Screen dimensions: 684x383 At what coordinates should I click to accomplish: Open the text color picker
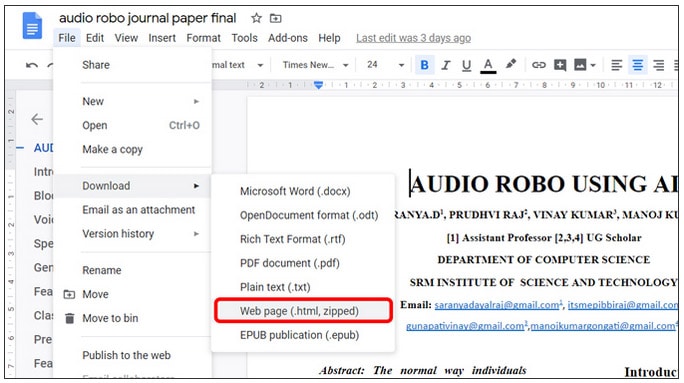click(488, 65)
